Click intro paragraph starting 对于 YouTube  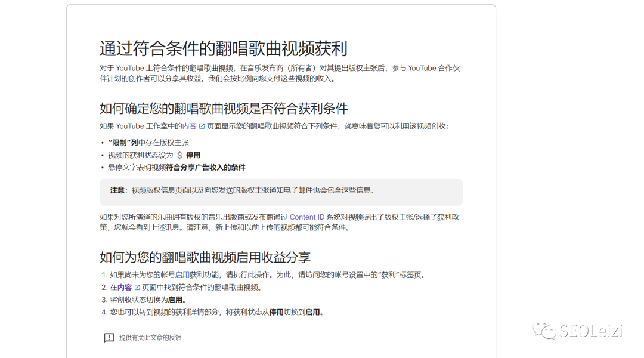click(x=280, y=73)
